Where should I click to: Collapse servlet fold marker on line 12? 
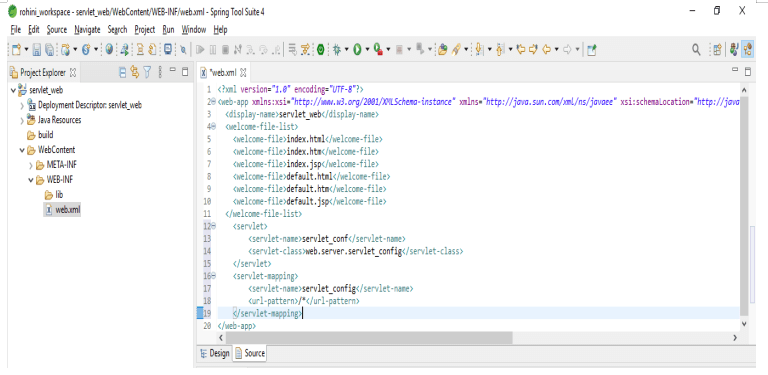coord(214,226)
